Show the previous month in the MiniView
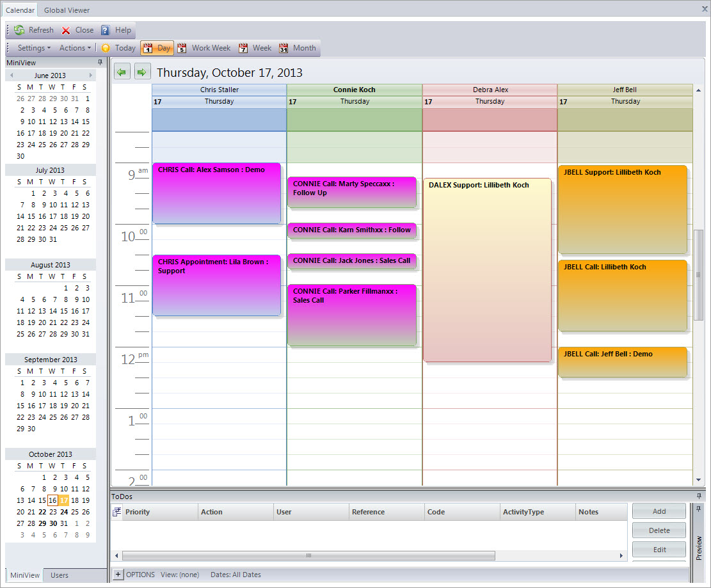 pyautogui.click(x=12, y=75)
